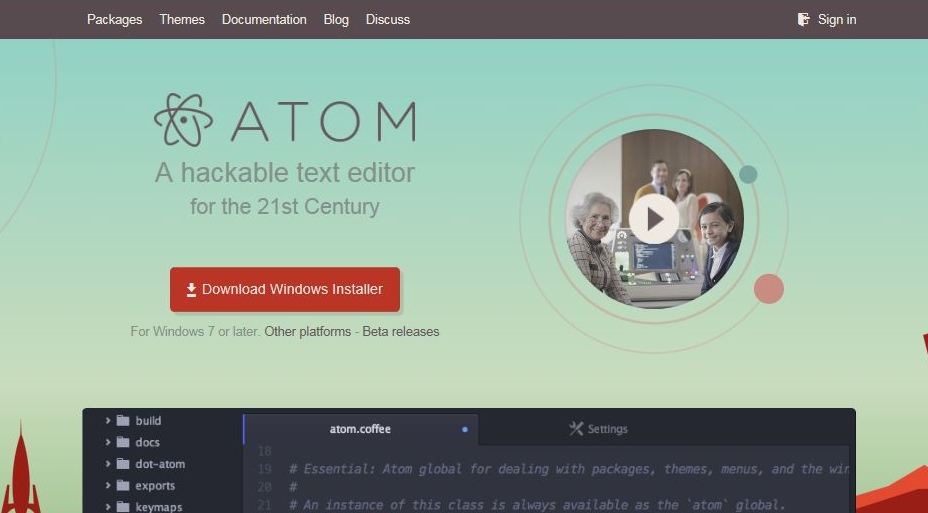
Task: Click the Atom wordmark text
Action: pyautogui.click(x=323, y=122)
